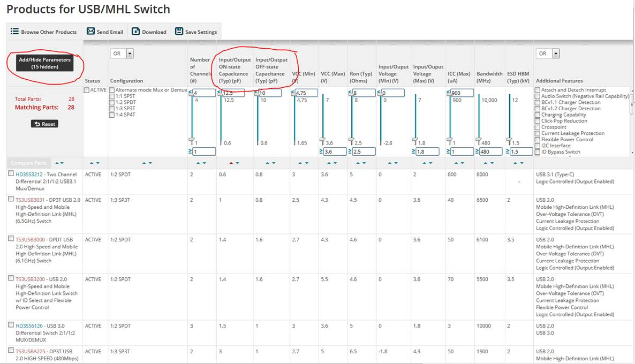
Task: Select HD3SS3212 row compare checkbox
Action: point(11,173)
